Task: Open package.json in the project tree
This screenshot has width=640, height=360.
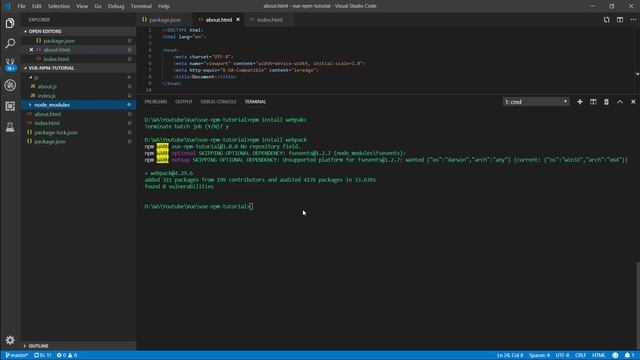Action: [x=50, y=142]
